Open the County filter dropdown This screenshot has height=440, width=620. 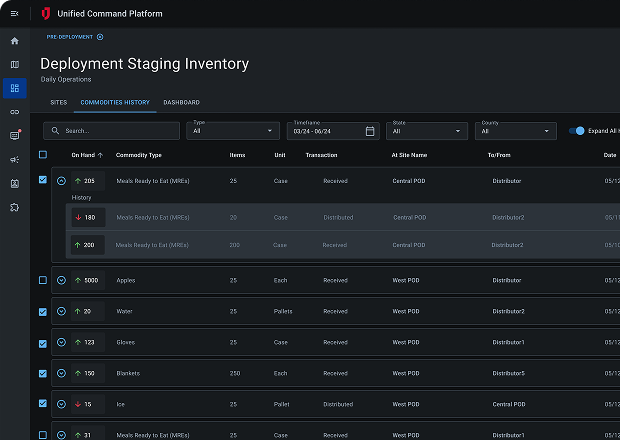coord(516,131)
